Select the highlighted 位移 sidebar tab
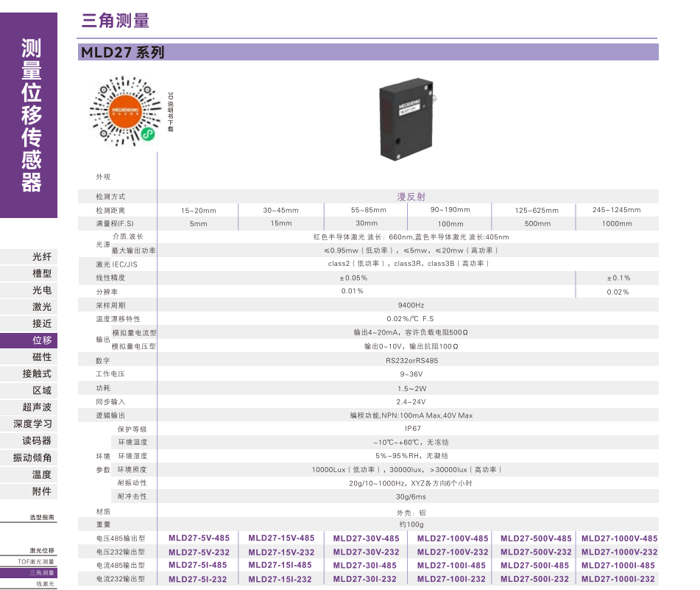Image resolution: width=700 pixels, height=590 pixels. pos(42,340)
